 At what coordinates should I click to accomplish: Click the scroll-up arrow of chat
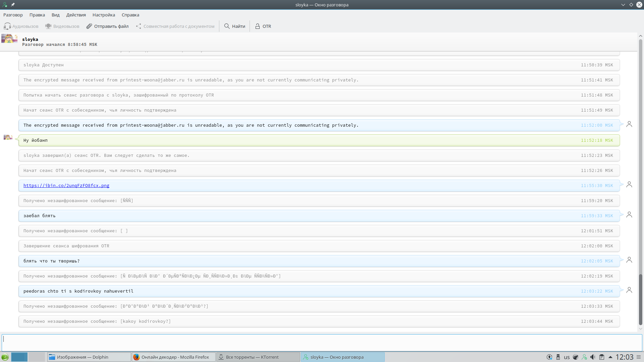[640, 36]
